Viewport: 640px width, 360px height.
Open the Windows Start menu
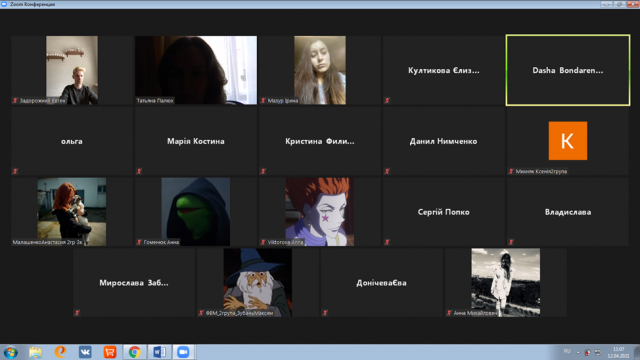coord(11,352)
